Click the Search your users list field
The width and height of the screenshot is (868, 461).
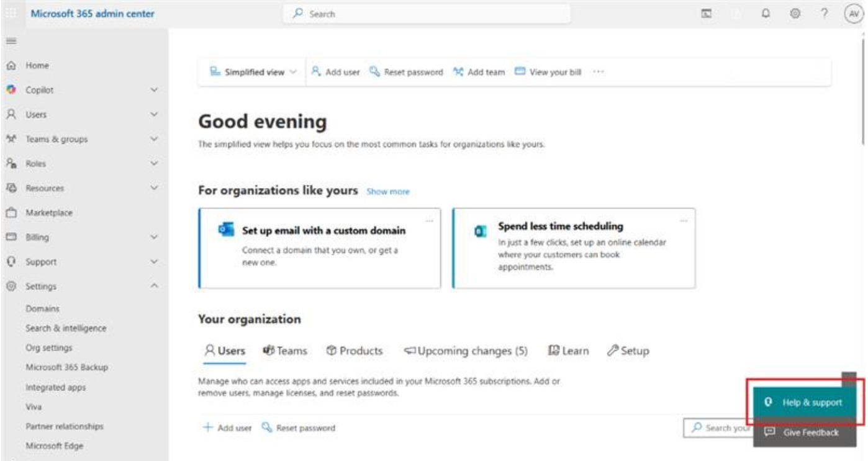718,428
